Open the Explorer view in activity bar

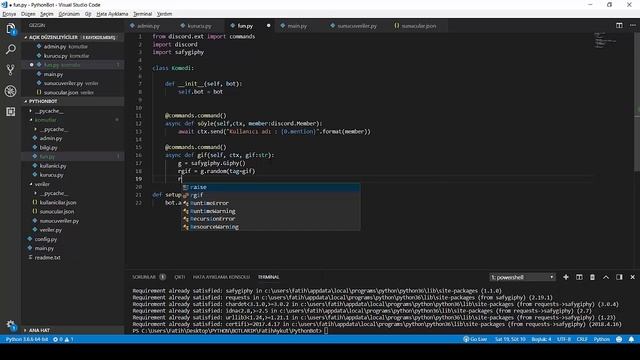coord(11,29)
